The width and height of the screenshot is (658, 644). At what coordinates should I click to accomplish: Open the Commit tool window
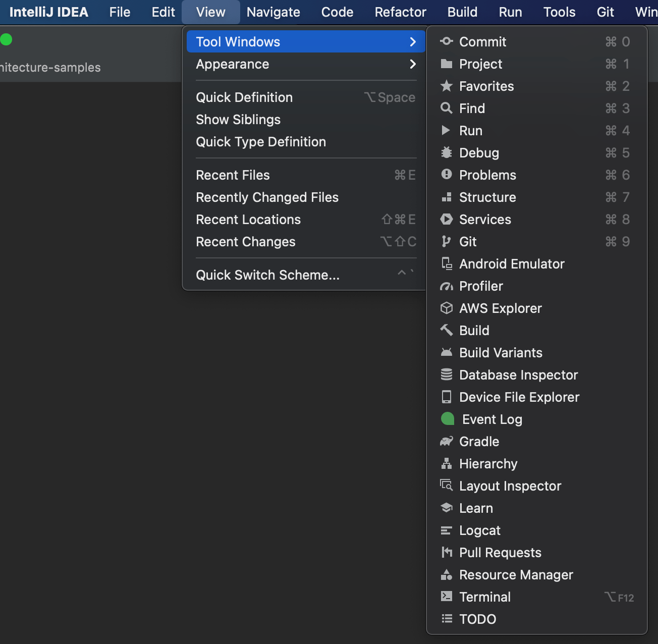tap(482, 41)
